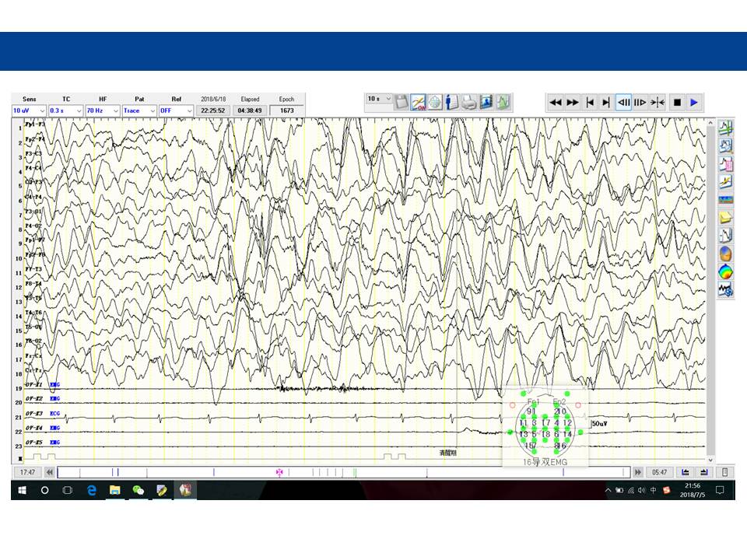Click the waveform cursor measurement icon in right sidebar
Image resolution: width=747 pixels, height=560 pixels.
coord(725,128)
